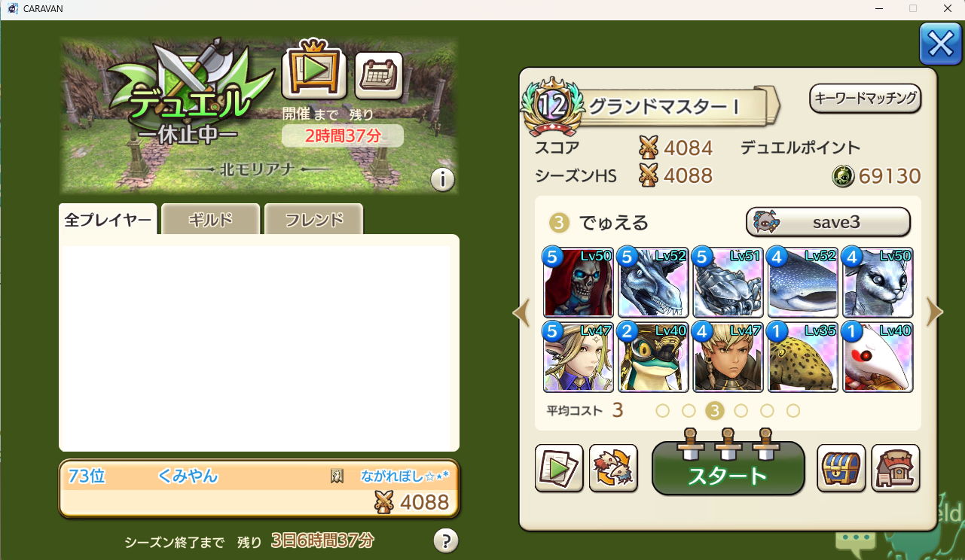Open the battle replay log icon
The width and height of the screenshot is (965, 560).
[559, 468]
